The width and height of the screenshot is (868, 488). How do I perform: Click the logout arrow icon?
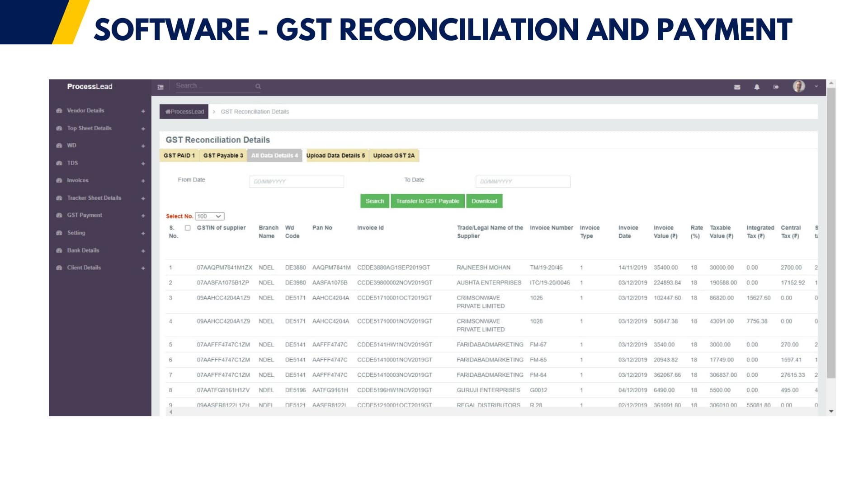click(x=776, y=87)
